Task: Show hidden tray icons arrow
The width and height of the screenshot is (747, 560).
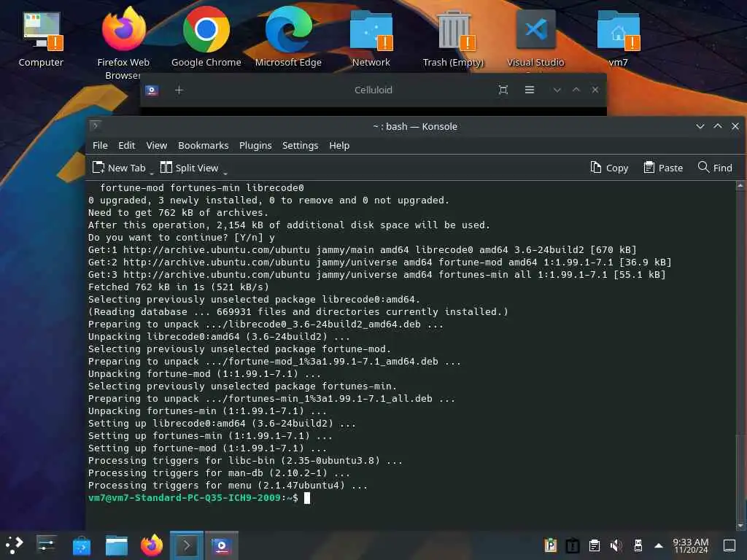Action: (659, 545)
